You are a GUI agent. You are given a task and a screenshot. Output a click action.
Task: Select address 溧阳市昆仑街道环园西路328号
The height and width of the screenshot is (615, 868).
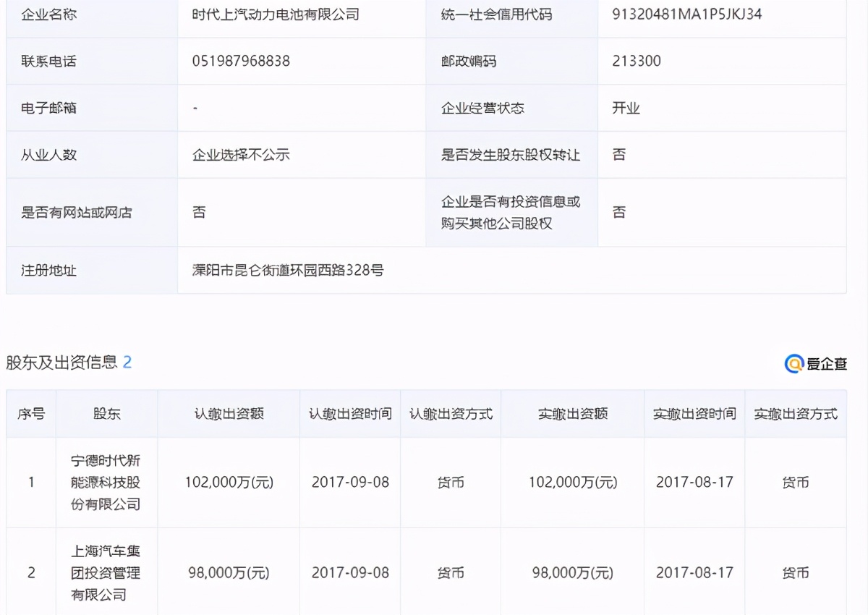288,271
